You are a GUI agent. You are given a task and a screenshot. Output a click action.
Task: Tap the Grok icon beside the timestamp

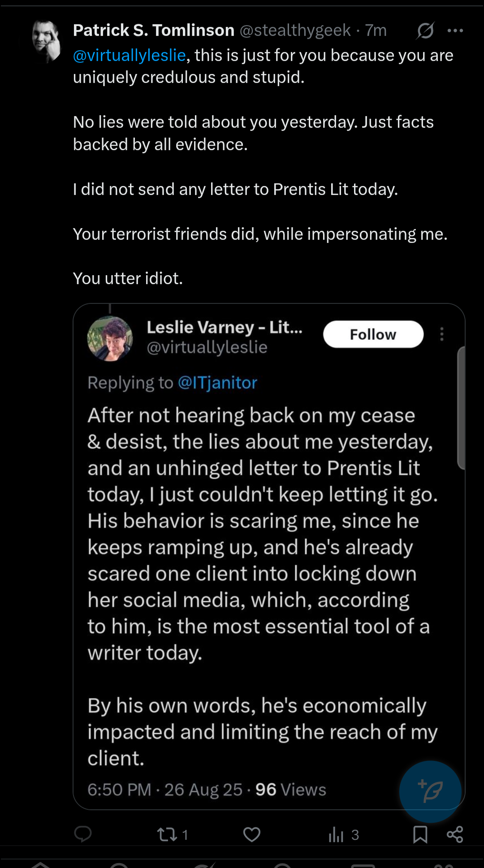click(425, 30)
